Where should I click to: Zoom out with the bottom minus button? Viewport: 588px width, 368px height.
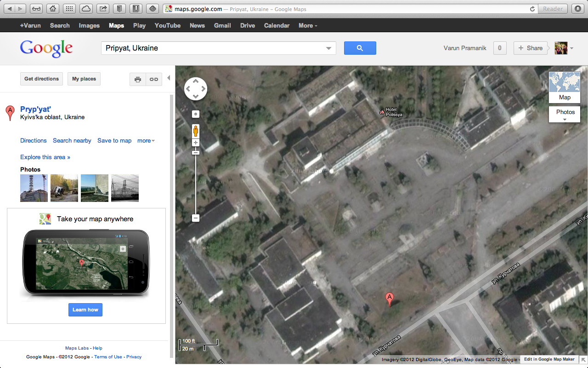pyautogui.click(x=196, y=218)
